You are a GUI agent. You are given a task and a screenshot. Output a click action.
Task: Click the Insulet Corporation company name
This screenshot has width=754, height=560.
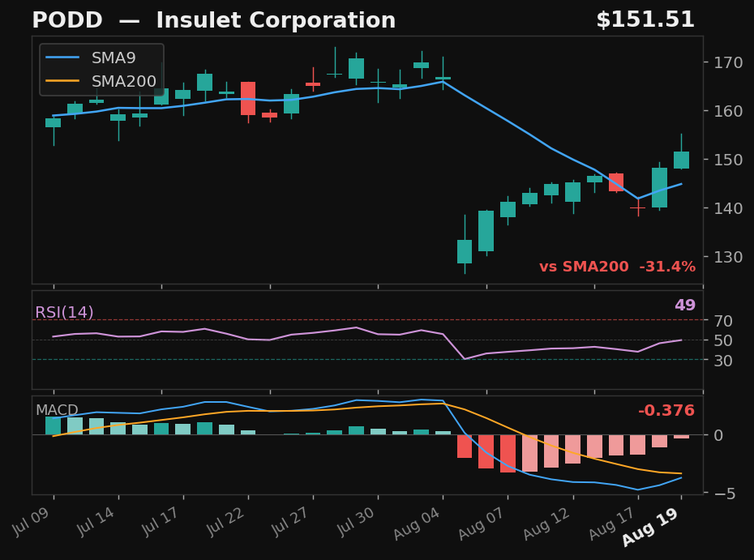(276, 20)
